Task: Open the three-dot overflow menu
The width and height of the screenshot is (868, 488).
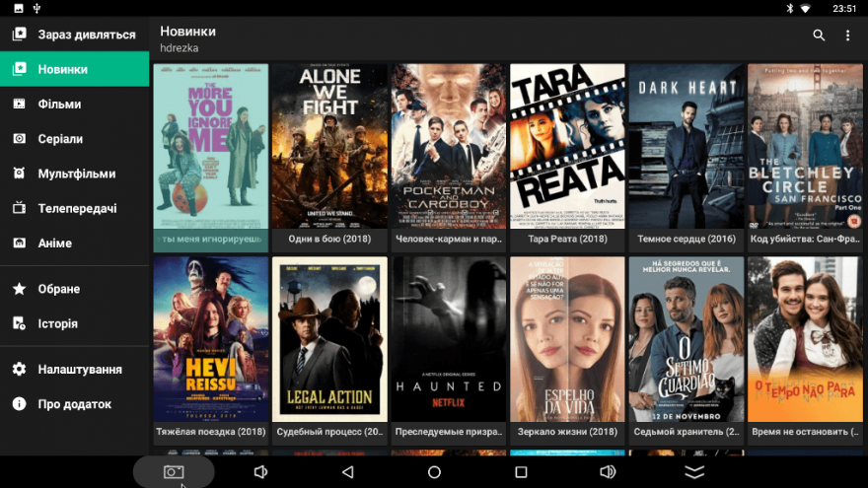Action: 847,35
